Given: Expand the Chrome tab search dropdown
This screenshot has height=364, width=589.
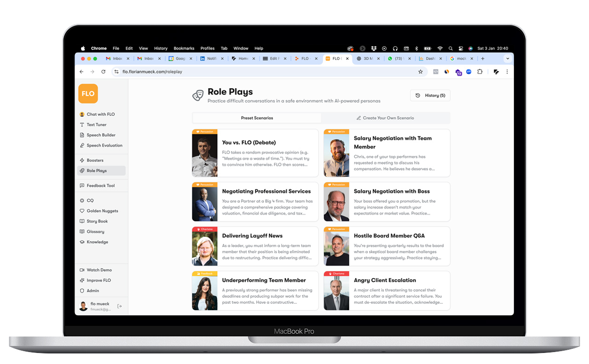Looking at the screenshot, I should point(508,59).
